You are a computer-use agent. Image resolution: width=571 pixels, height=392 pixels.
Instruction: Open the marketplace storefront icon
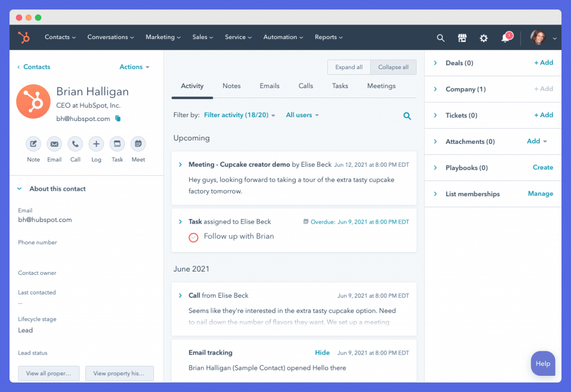pos(462,37)
